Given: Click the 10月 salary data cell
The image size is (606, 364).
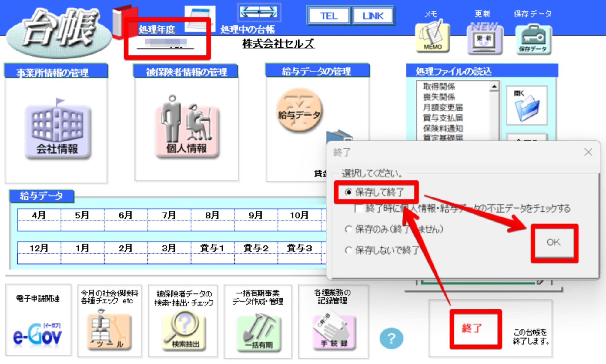Looking at the screenshot, I should tap(300, 226).
